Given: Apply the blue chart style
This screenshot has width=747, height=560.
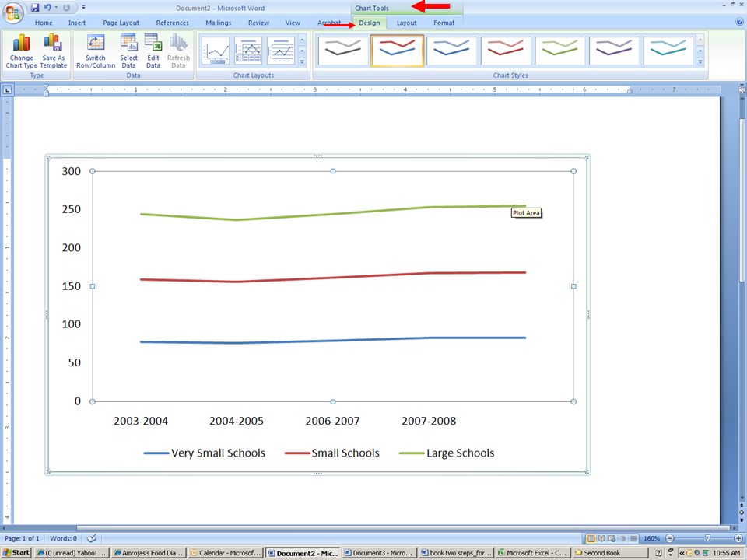Looking at the screenshot, I should pos(451,50).
